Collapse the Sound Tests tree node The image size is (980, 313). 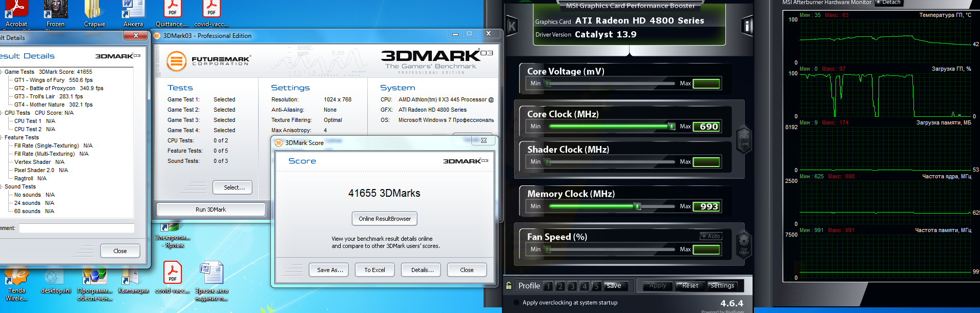2,186
